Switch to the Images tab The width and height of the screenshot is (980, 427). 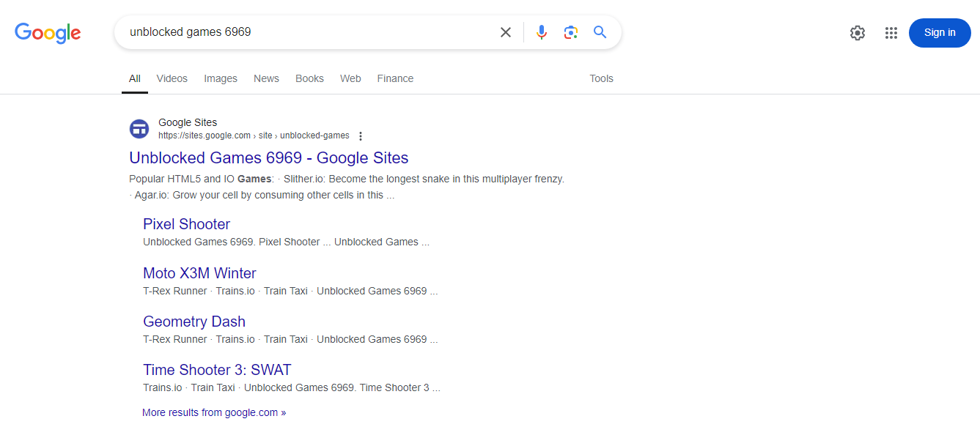coord(221,78)
